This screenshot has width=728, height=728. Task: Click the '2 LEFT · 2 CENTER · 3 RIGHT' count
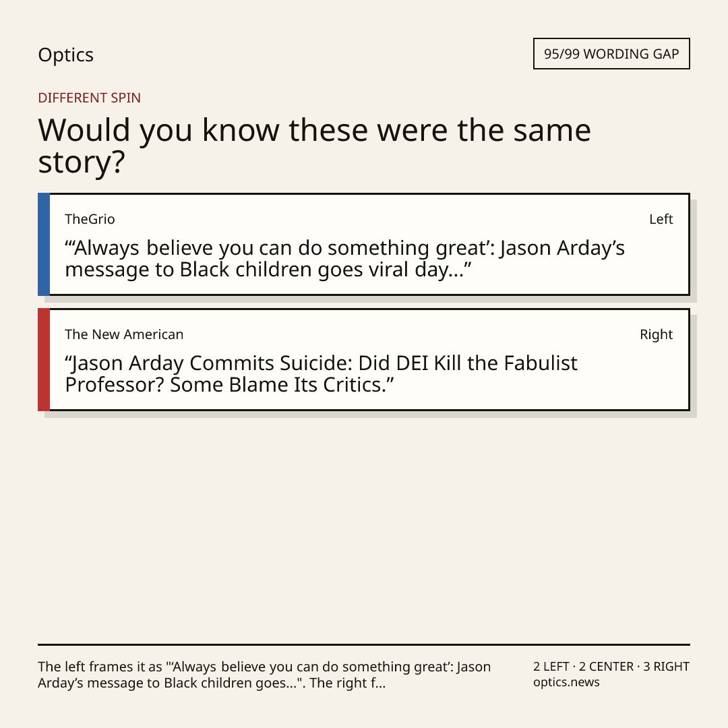click(611, 667)
